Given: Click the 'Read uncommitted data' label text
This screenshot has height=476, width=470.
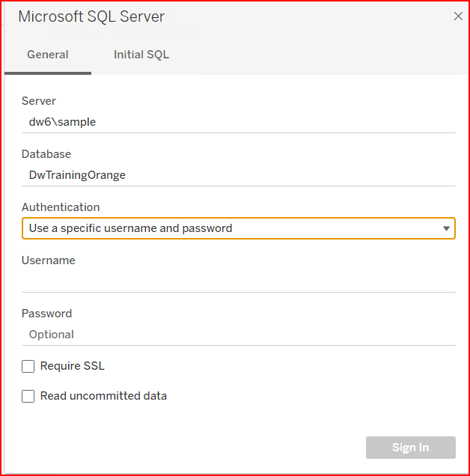Looking at the screenshot, I should pyautogui.click(x=103, y=396).
